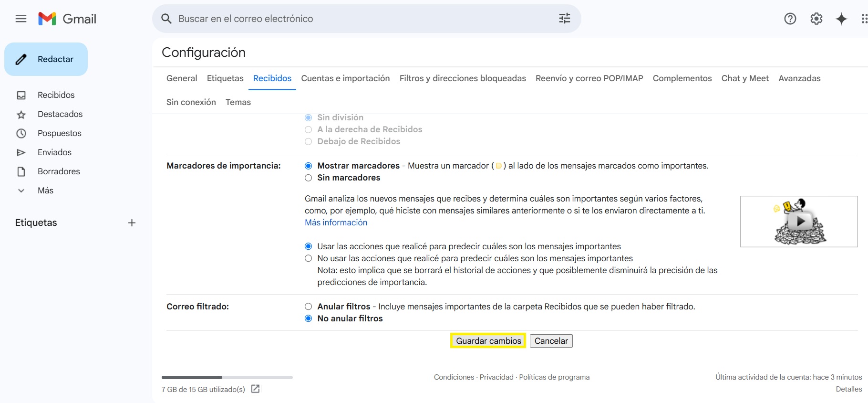Play the importance markers video thumbnail
Image resolution: width=868 pixels, height=403 pixels.
(800, 222)
